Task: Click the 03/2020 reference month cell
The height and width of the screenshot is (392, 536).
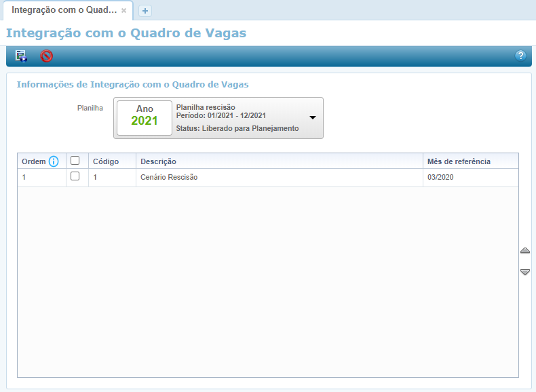Action: 440,178
